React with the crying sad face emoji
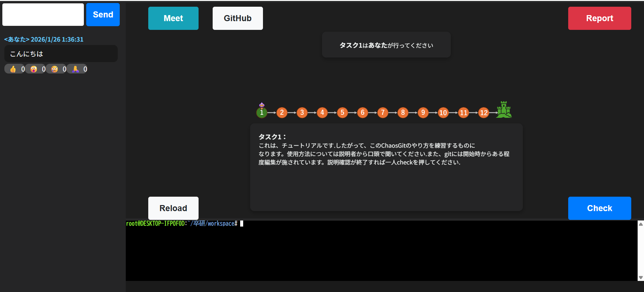 (55, 69)
